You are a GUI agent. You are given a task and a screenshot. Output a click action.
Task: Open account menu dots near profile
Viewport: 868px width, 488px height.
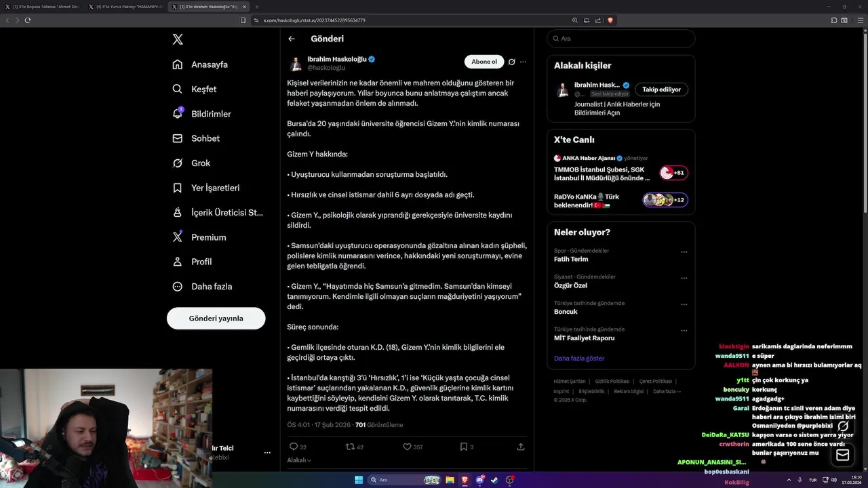click(267, 452)
